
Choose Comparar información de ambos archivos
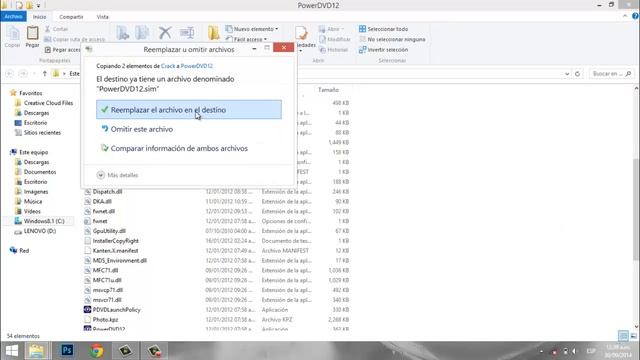(179, 148)
